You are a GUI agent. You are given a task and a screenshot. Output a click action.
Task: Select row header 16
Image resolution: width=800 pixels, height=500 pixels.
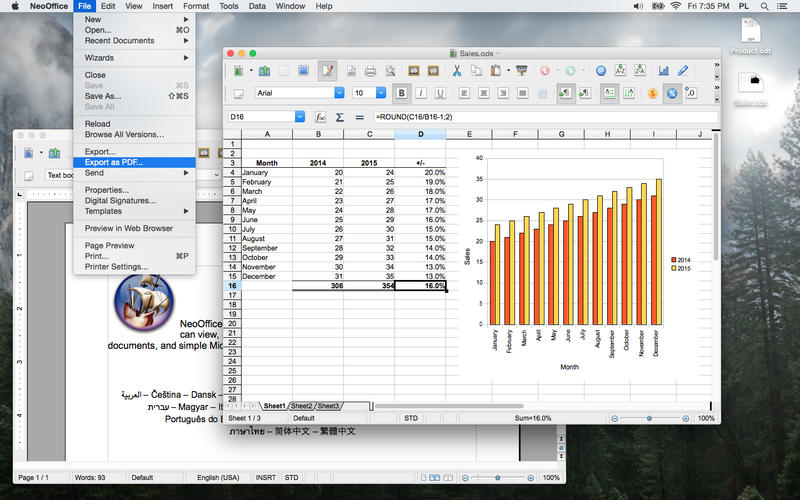click(232, 286)
